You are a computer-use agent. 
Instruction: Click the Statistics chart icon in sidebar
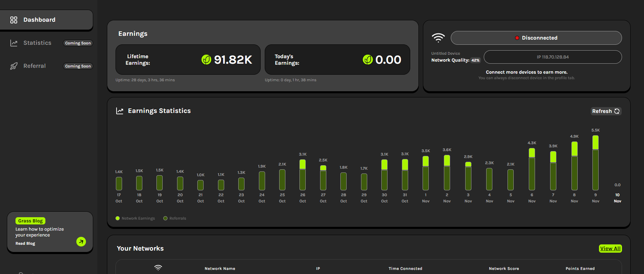tap(14, 43)
